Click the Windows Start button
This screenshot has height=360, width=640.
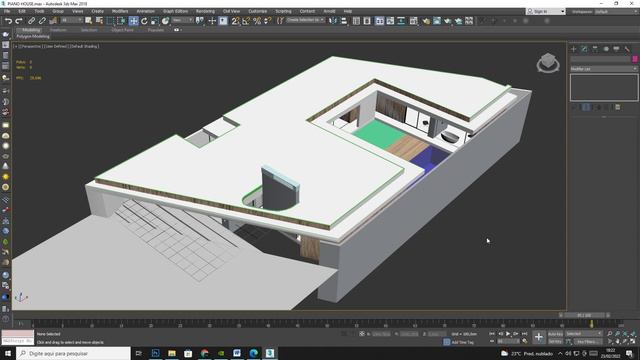[x=8, y=353]
